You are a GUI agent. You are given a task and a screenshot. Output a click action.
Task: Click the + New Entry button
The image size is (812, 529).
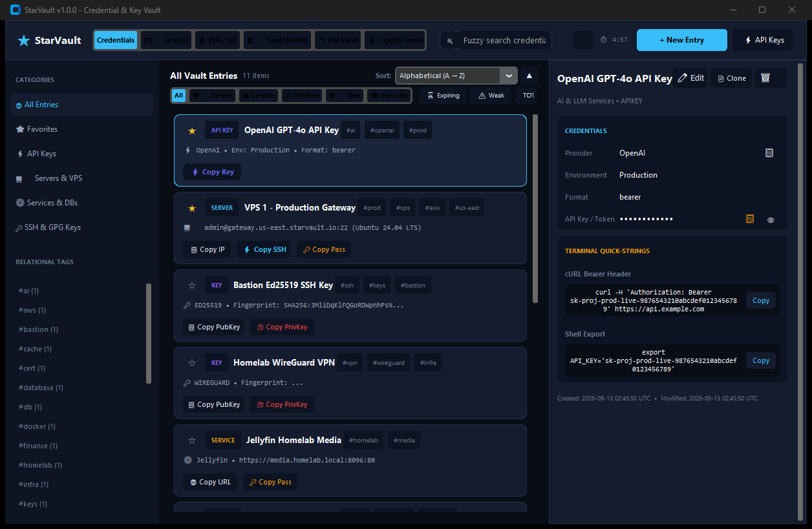click(x=681, y=40)
